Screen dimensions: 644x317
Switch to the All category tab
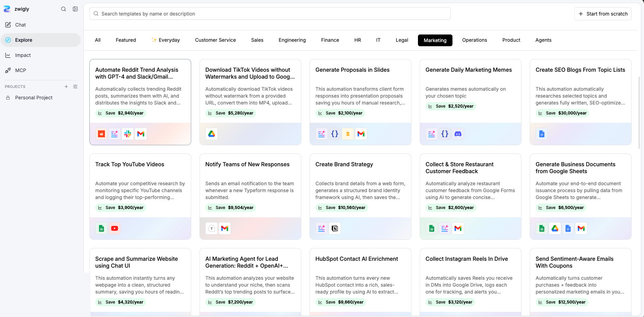click(x=98, y=40)
